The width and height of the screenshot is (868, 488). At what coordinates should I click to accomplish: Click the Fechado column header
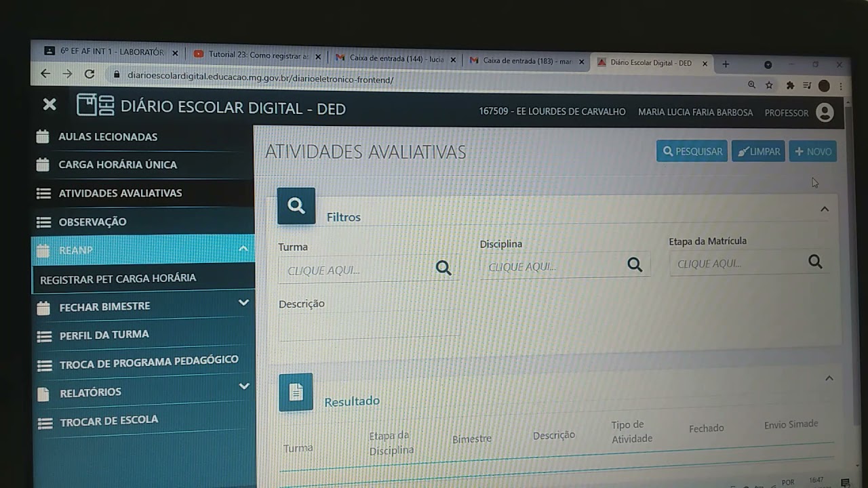coord(707,428)
